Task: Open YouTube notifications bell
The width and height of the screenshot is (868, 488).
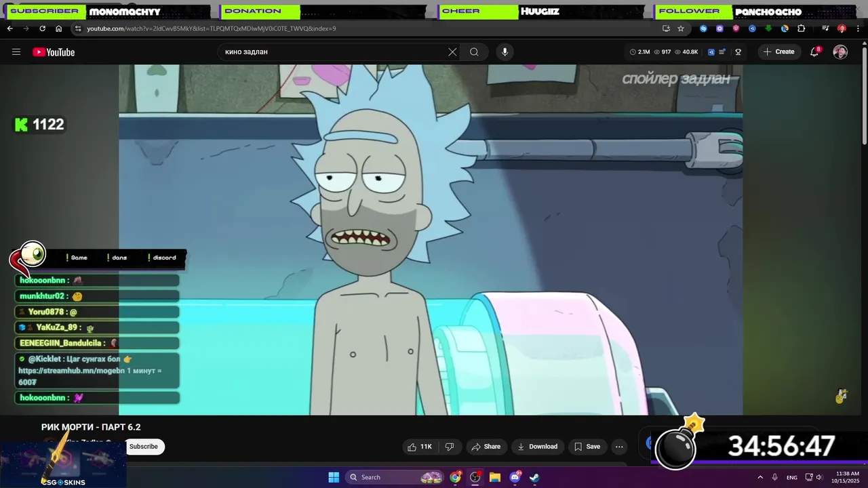Action: pyautogui.click(x=815, y=52)
